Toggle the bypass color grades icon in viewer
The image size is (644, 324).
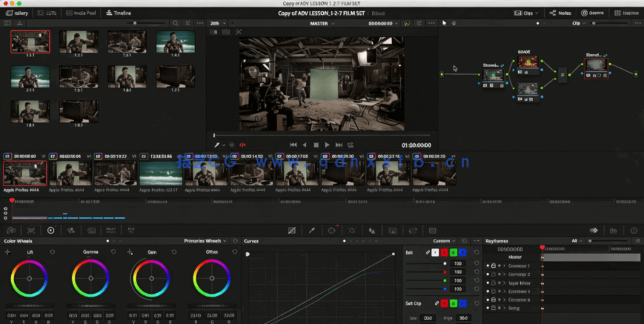coord(407,23)
